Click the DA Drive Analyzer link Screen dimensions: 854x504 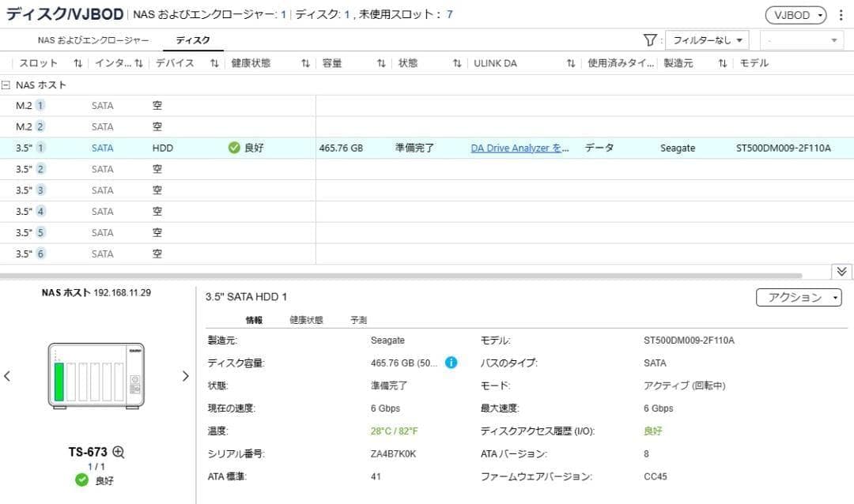pos(520,148)
